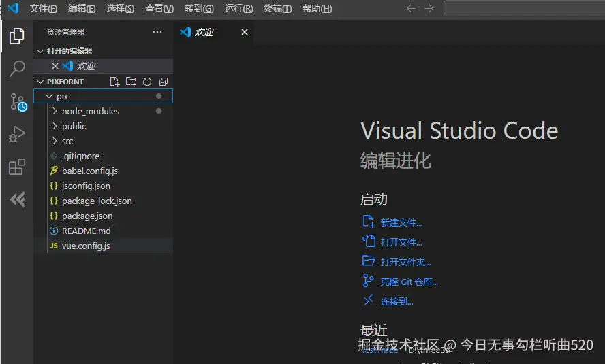
Task: Click the 打开文件夹... link
Action: click(x=406, y=262)
